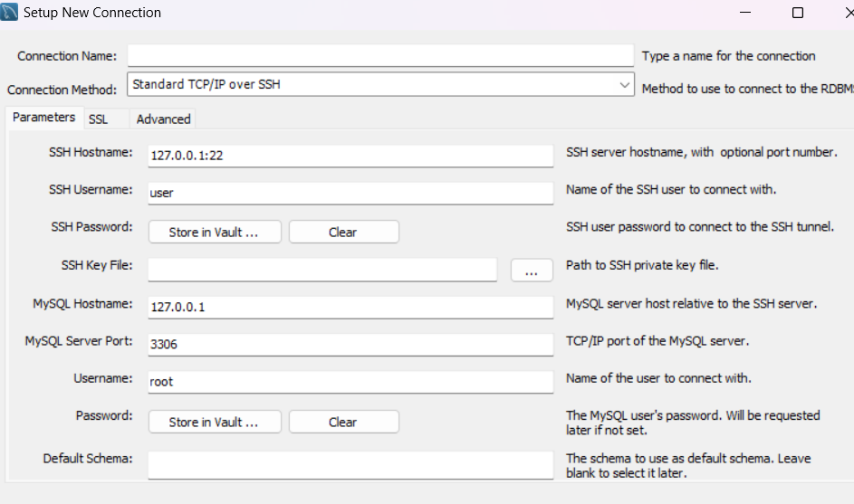
Task: Maximize the Setup New Connection window
Action: pos(797,12)
